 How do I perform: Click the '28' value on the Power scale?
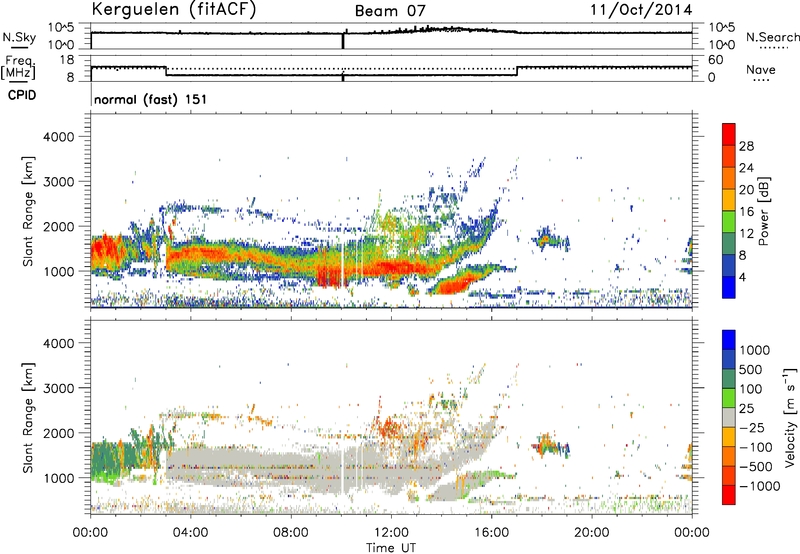pos(746,146)
